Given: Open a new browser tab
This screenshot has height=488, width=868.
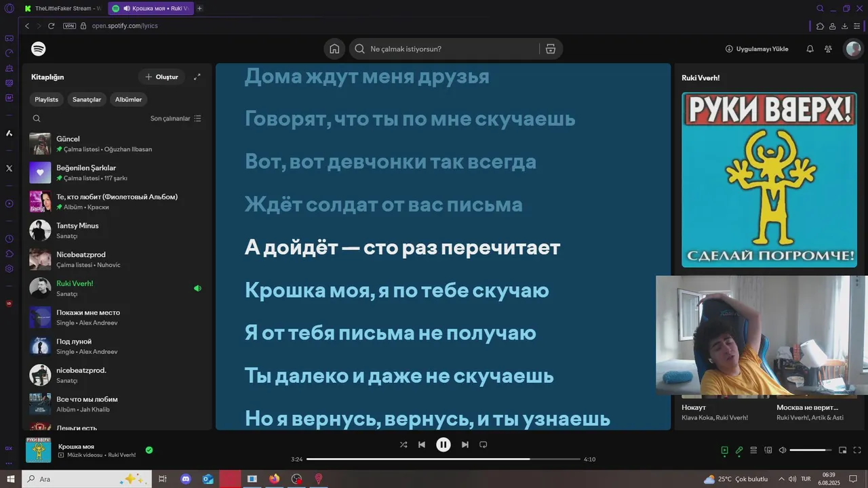Looking at the screenshot, I should [199, 8].
